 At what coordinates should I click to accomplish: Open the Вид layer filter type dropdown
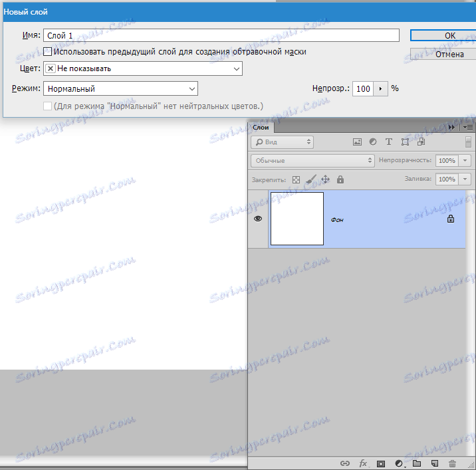(282, 142)
